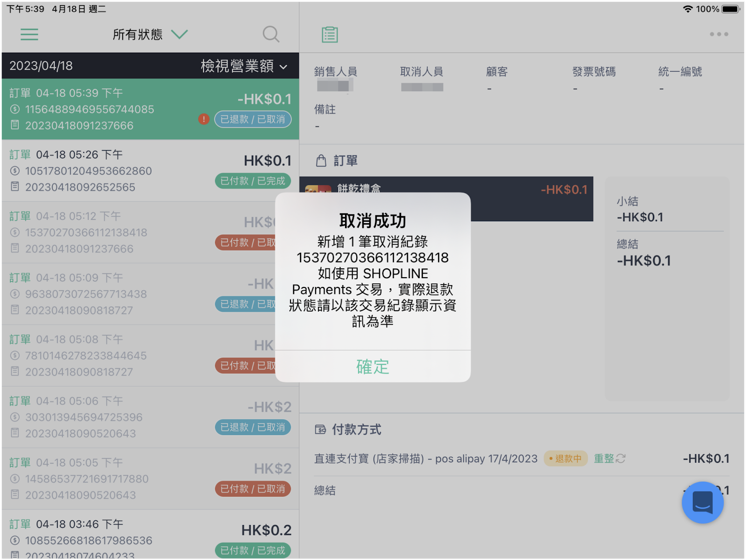Open the order list clipboard icon
Image resolution: width=746 pixels, height=560 pixels.
point(330,34)
